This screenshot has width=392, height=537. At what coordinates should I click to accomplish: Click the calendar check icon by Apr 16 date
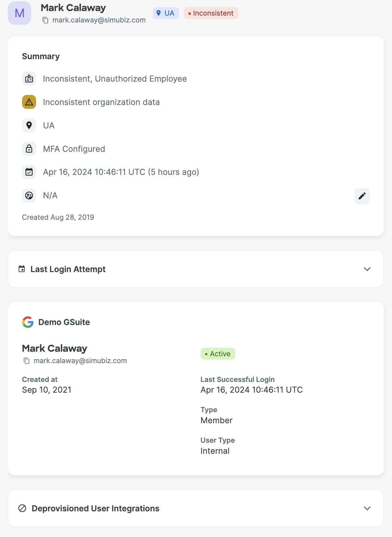pyautogui.click(x=29, y=172)
